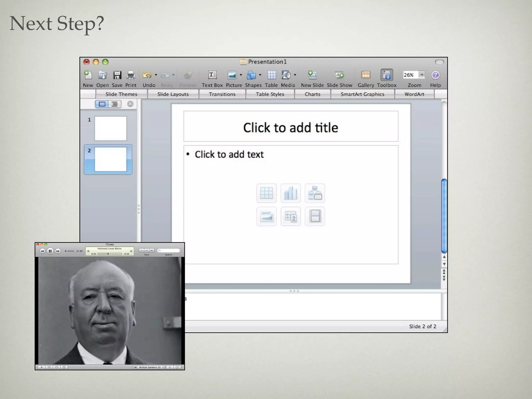Insert table via placeholder grid icon

click(x=267, y=193)
